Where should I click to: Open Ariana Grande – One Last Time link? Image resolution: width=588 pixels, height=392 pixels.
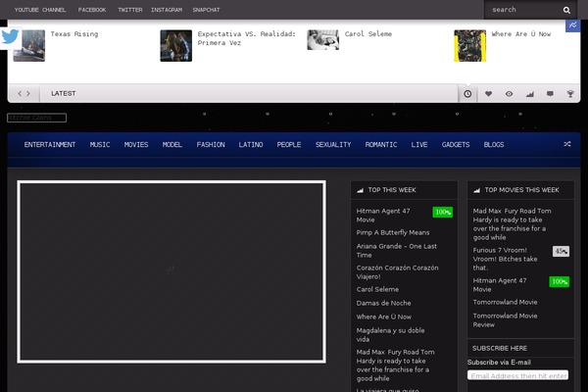point(396,251)
